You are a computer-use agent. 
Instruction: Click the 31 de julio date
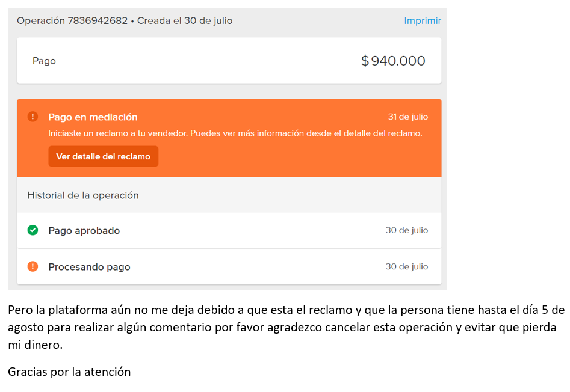pos(408,117)
